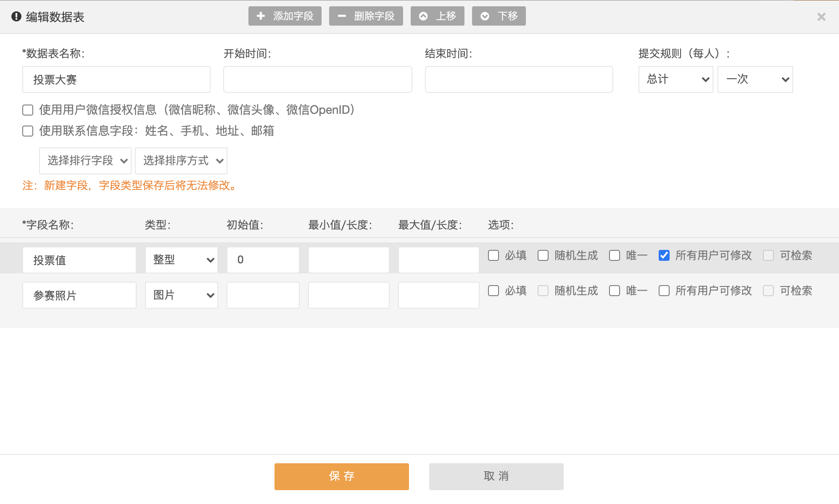Click the 添加字段 plus button
839x504 pixels.
coord(285,16)
